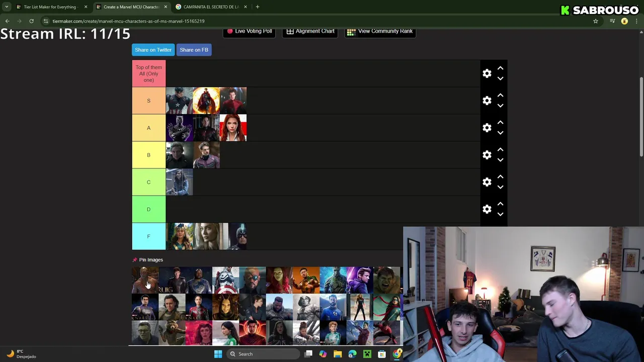Reload the TierMaker page
Screen dimensions: 644x362
[x=31, y=21]
